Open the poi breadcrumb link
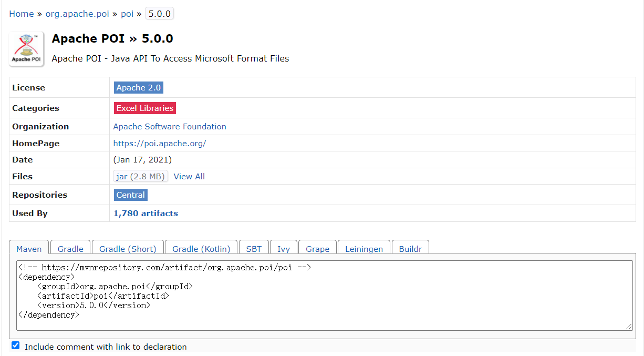This screenshot has height=356, width=644. click(x=127, y=14)
